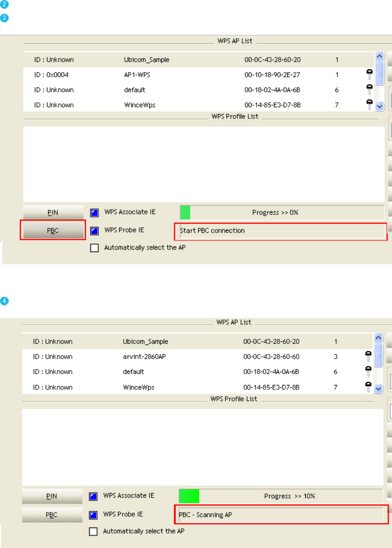Select WinceWps in the list containing arvint-2860AP
This screenshot has width=392, height=548.
point(197,387)
